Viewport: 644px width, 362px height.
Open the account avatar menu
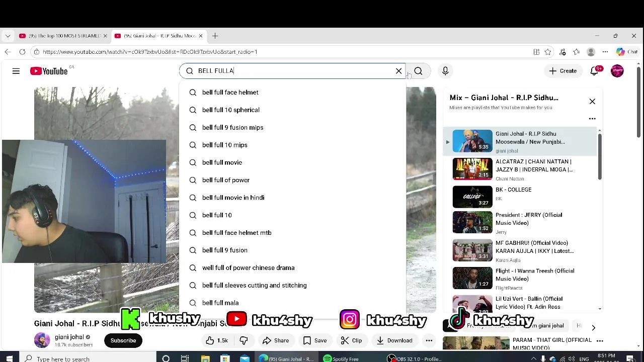[617, 71]
